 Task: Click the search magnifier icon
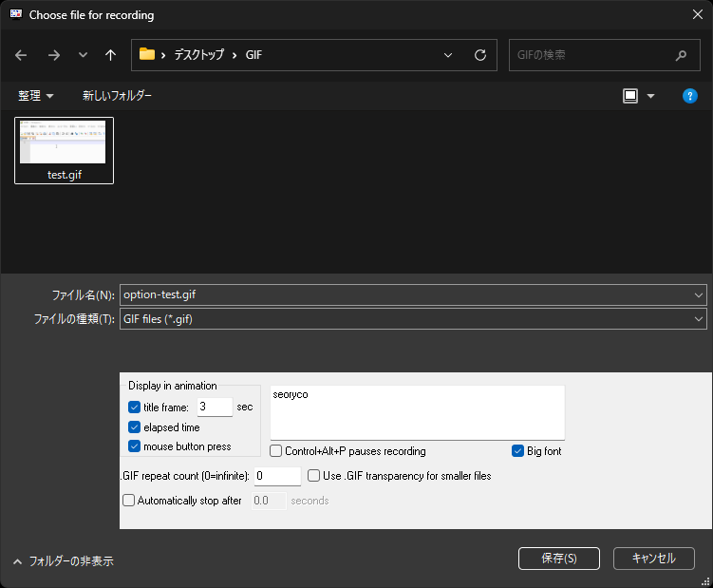click(681, 55)
